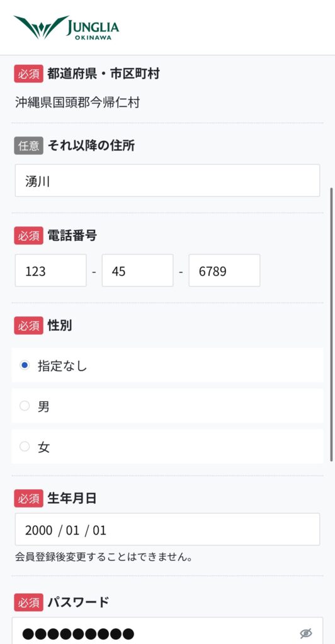Open the 生年月日 date field
Image resolution: width=335 pixels, height=644 pixels.
point(167,530)
